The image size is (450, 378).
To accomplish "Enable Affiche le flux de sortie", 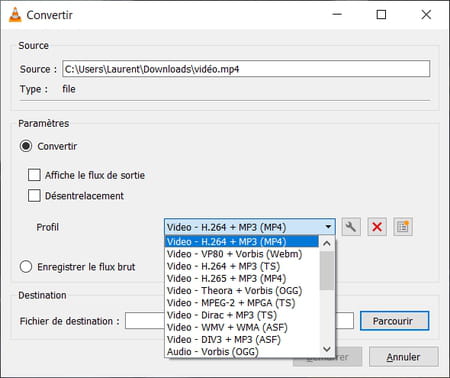I will coord(34,175).
